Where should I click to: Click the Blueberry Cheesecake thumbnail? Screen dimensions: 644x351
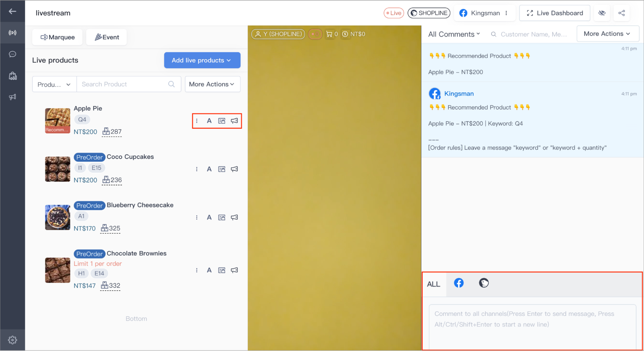tap(58, 218)
